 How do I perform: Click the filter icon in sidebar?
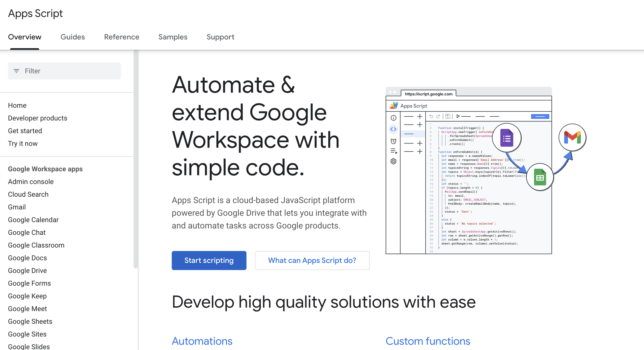pos(16,71)
